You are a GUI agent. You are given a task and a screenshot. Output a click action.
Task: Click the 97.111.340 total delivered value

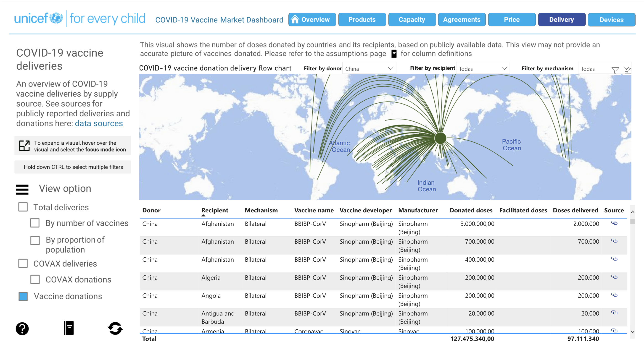pos(583,339)
